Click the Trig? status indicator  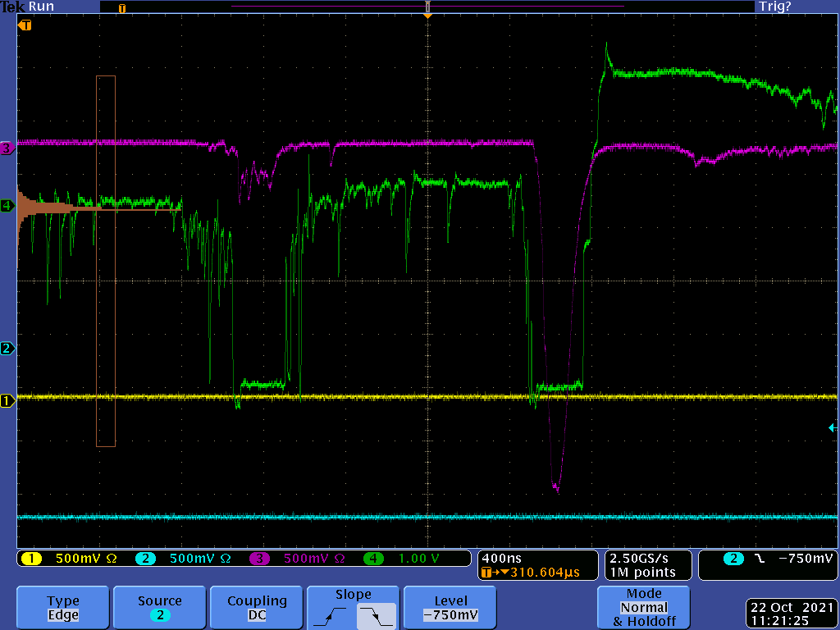(x=776, y=7)
